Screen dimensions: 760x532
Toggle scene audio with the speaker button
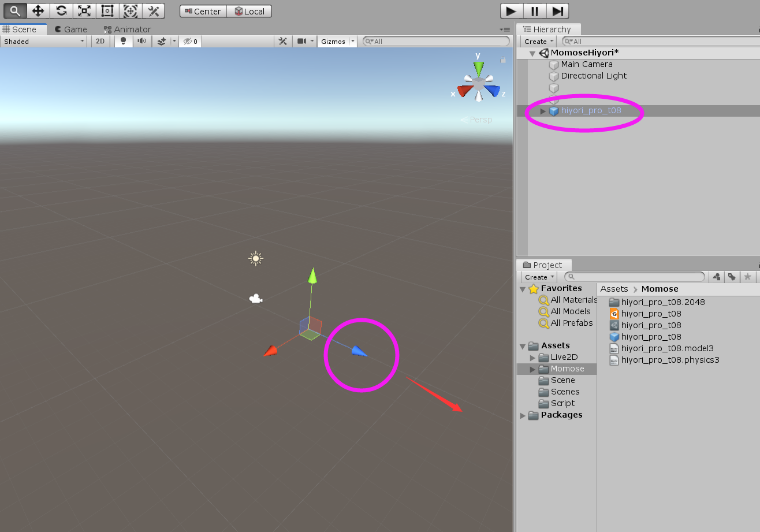coord(141,42)
